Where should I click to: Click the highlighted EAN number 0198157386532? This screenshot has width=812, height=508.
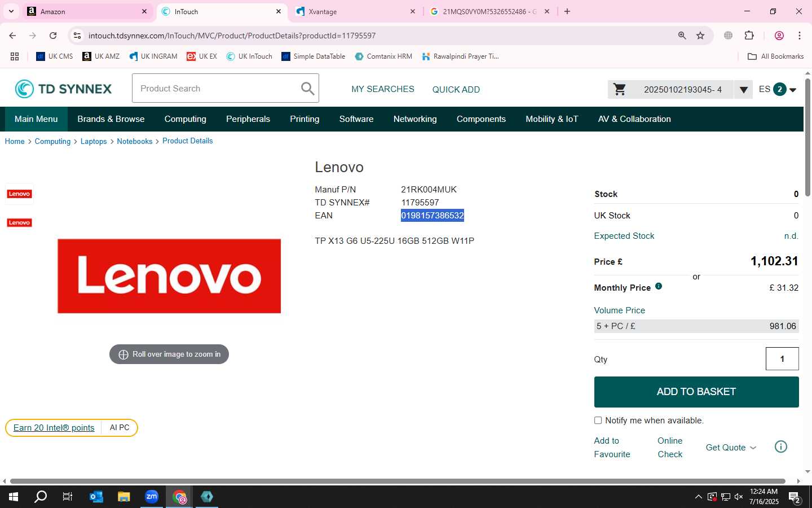point(433,216)
